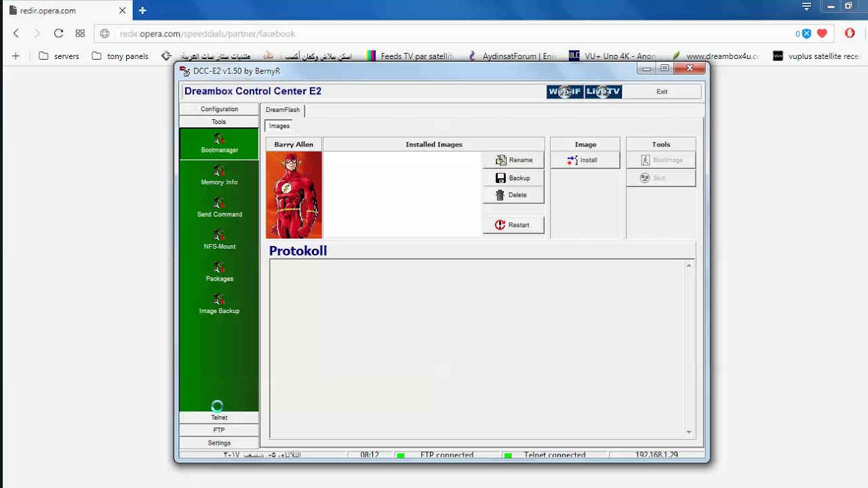Open the Settings section

pos(219,443)
